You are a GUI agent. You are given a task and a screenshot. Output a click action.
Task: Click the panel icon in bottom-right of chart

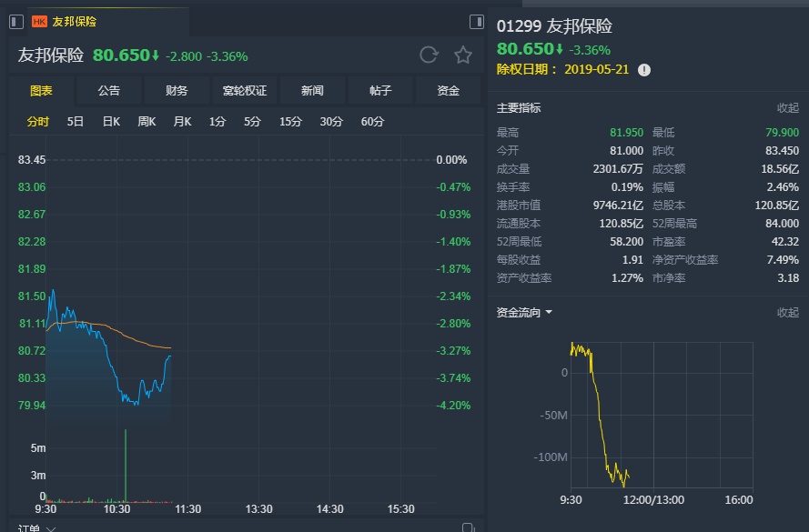tap(468, 527)
